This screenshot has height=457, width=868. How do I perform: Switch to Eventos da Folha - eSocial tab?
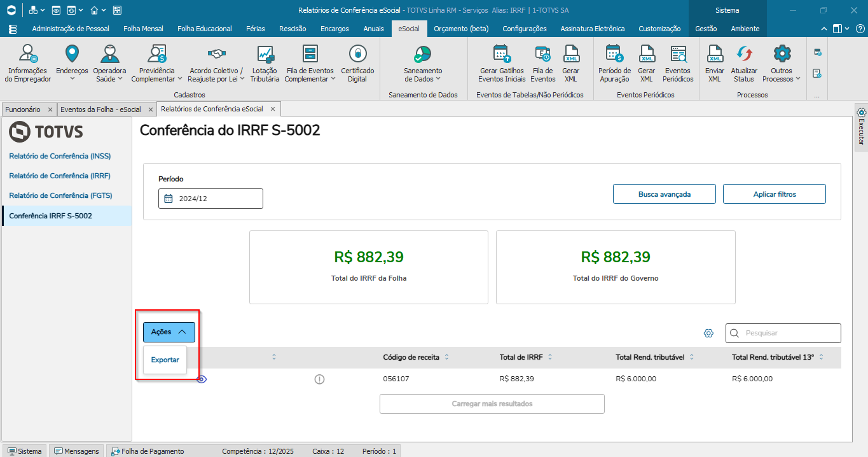coord(100,109)
